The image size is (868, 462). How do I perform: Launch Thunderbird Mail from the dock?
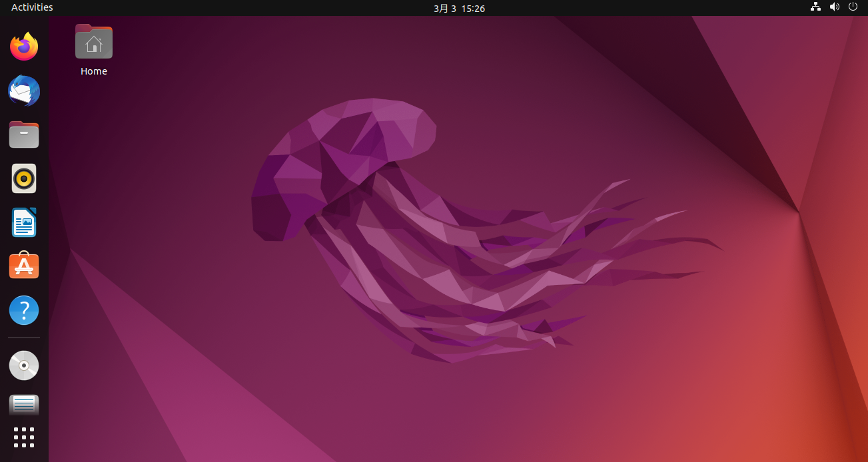[24, 91]
